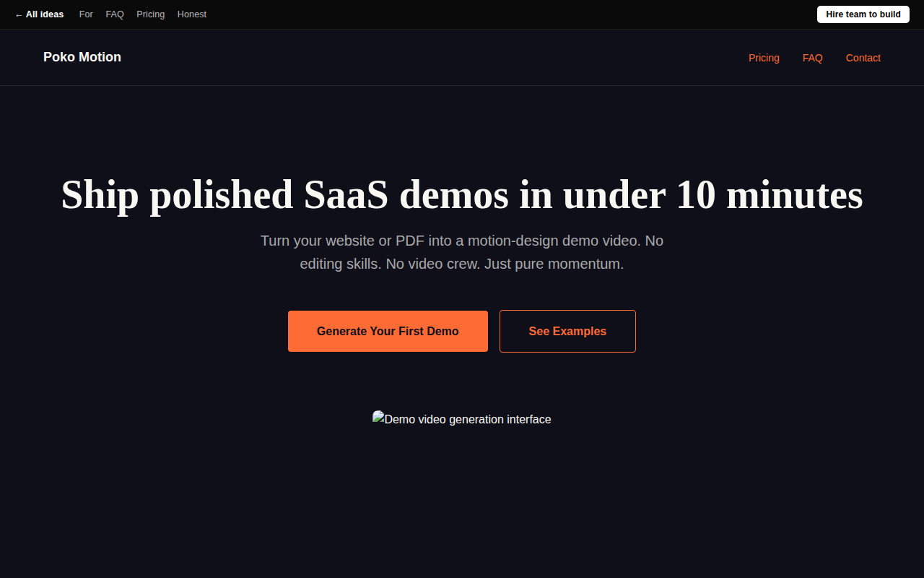Click the broken Demo video generation image
Screen dimensions: 924x578
(462, 419)
